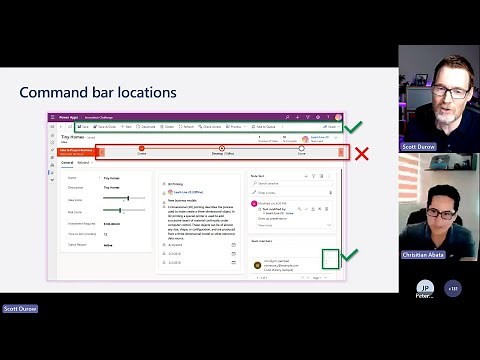Open Pinned in the left sidebar
480x360 pixels.
coord(52,150)
